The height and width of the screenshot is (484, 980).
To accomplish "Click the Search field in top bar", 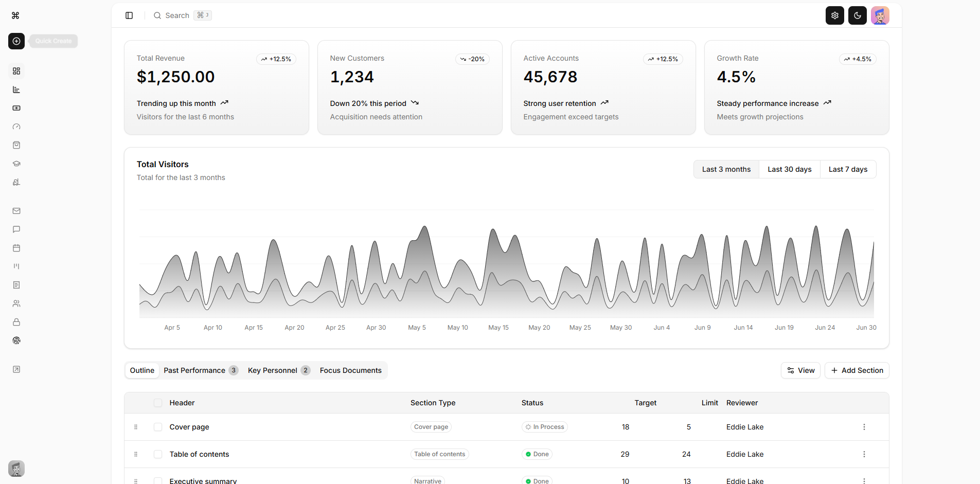I will click(x=183, y=15).
